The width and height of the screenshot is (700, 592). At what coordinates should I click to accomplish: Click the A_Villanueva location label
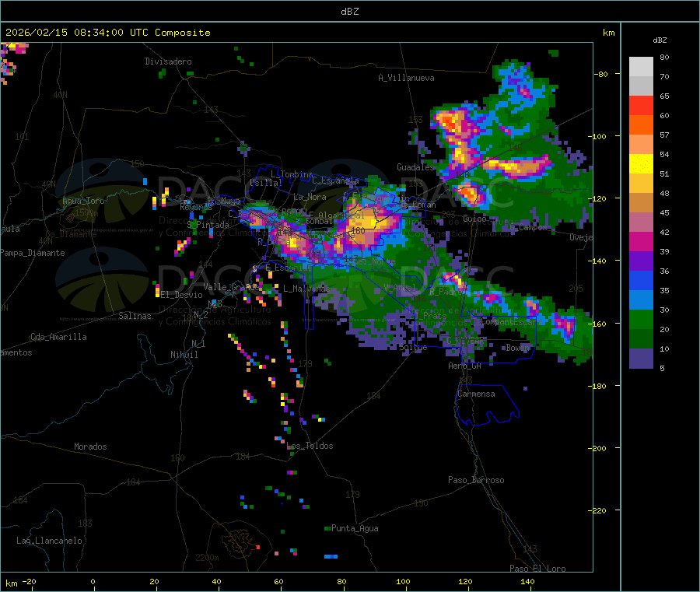pyautogui.click(x=406, y=78)
